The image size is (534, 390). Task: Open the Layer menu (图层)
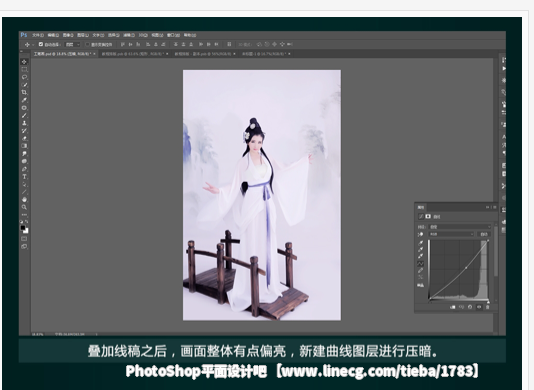(83, 35)
